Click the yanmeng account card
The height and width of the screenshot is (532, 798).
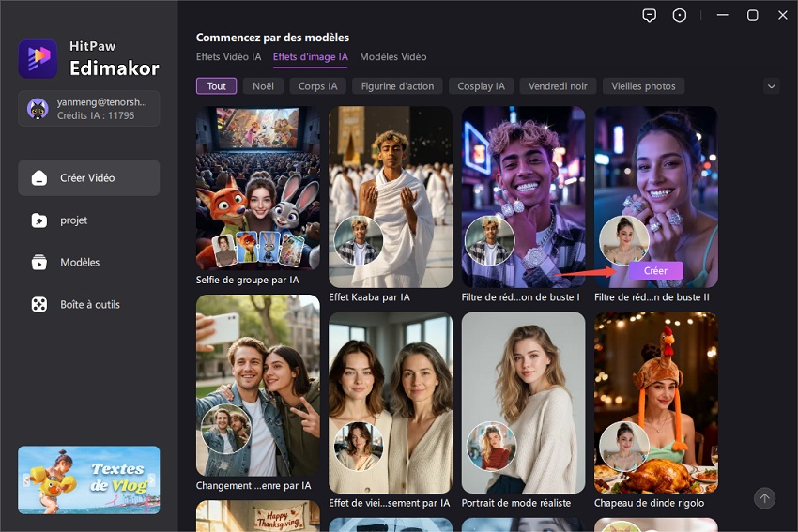pyautogui.click(x=88, y=108)
